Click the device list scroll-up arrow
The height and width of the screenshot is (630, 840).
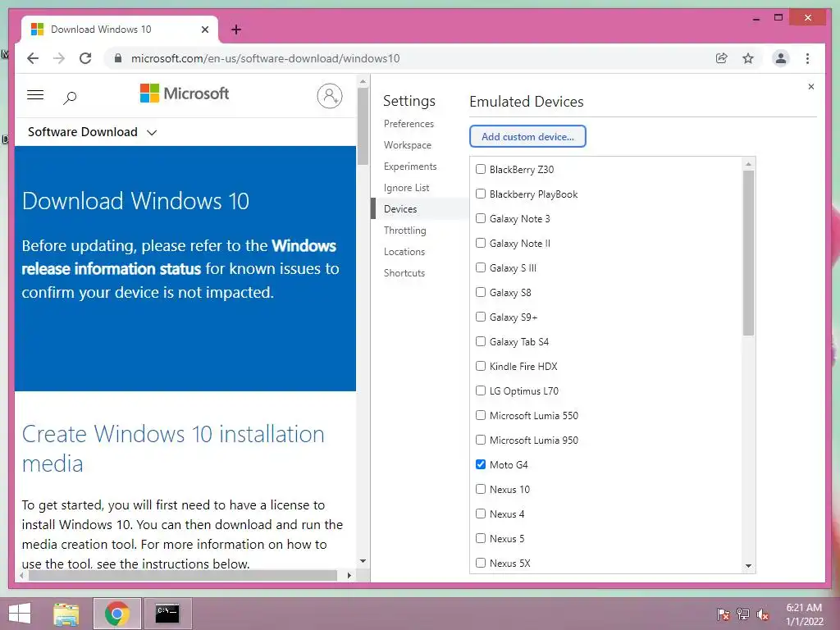pyautogui.click(x=748, y=164)
